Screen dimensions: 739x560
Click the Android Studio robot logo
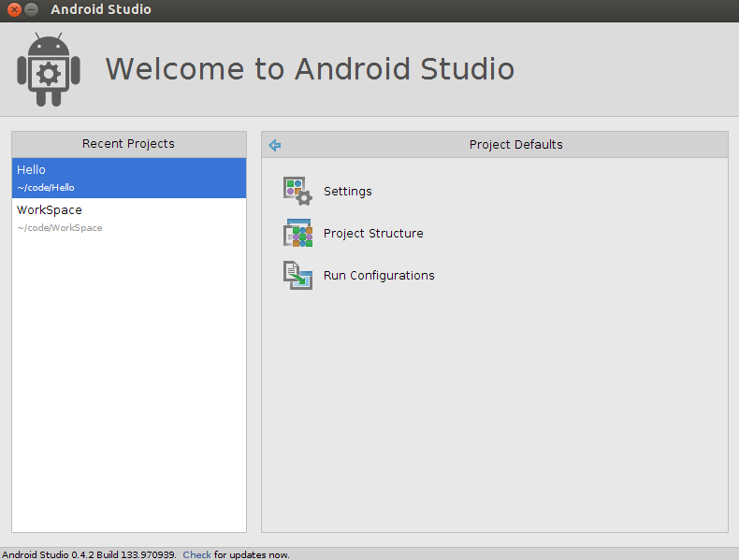click(49, 69)
